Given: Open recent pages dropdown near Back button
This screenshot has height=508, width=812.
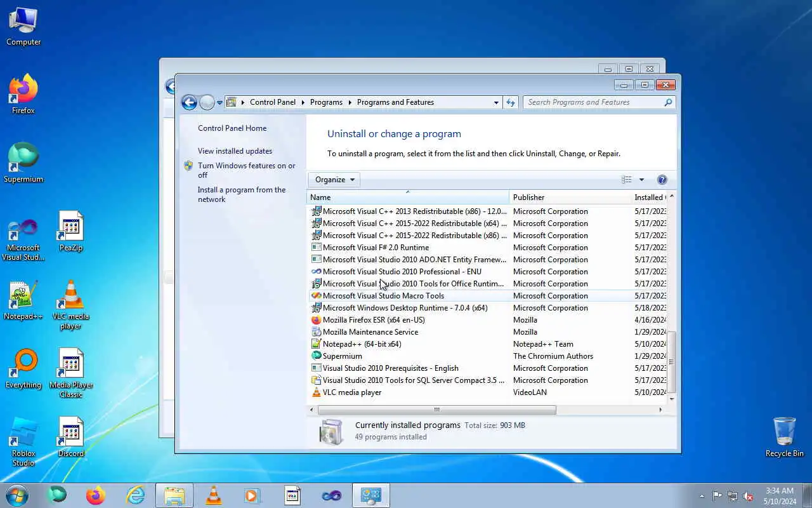Looking at the screenshot, I should point(219,102).
